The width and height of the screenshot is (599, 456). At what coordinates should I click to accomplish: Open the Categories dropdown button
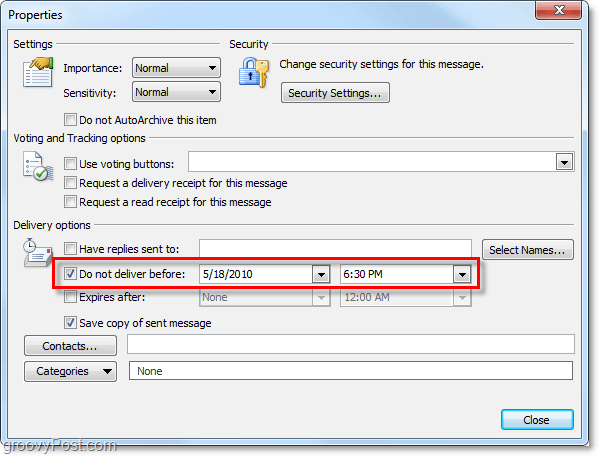[x=70, y=371]
